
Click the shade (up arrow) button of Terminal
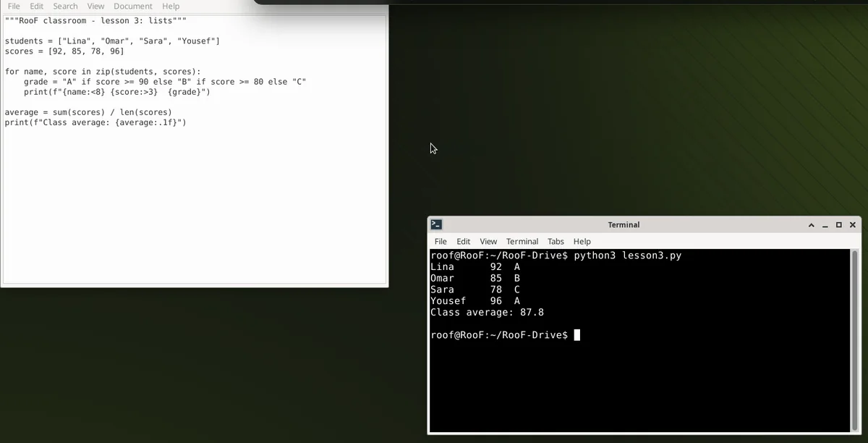point(812,225)
